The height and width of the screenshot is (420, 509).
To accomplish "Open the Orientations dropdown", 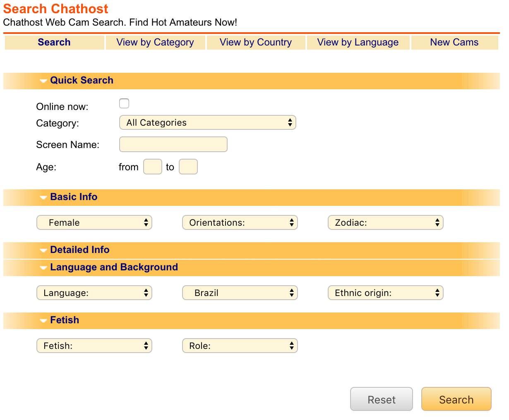I will click(240, 222).
